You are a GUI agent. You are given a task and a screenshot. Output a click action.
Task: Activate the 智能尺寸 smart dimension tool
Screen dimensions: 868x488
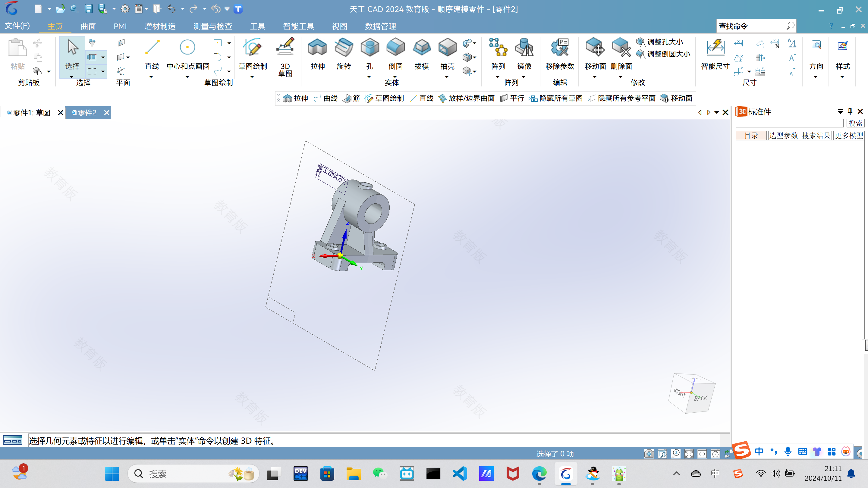[x=715, y=54]
